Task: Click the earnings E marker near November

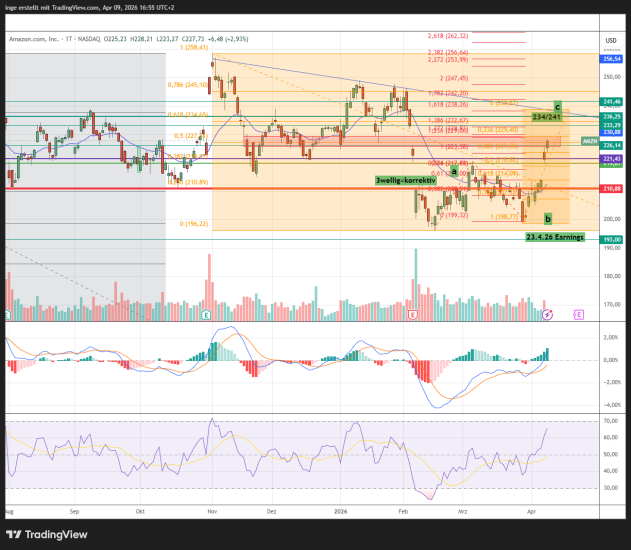Action: 206,314
